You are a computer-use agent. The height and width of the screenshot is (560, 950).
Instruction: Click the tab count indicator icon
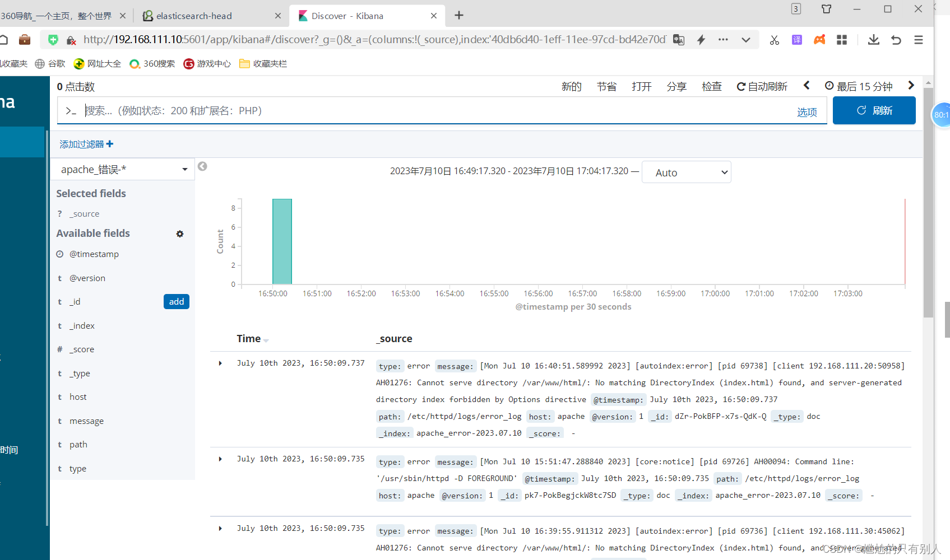point(796,8)
